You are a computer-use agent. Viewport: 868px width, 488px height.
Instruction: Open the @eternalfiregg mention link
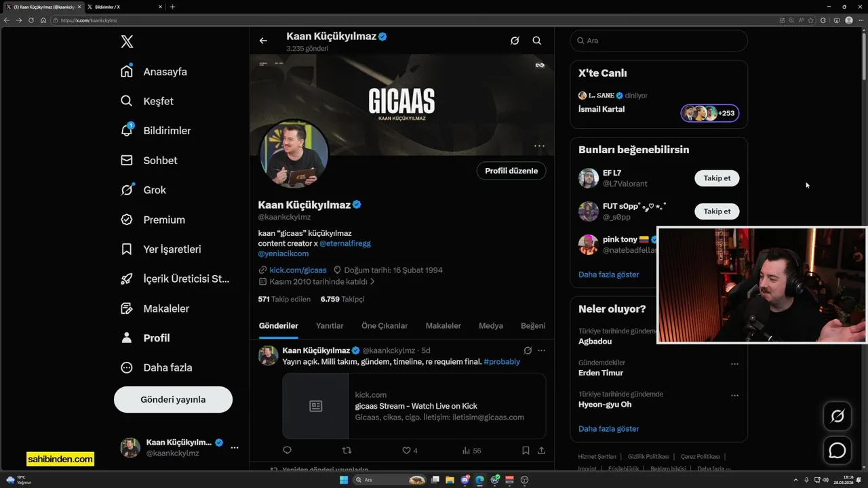345,243
